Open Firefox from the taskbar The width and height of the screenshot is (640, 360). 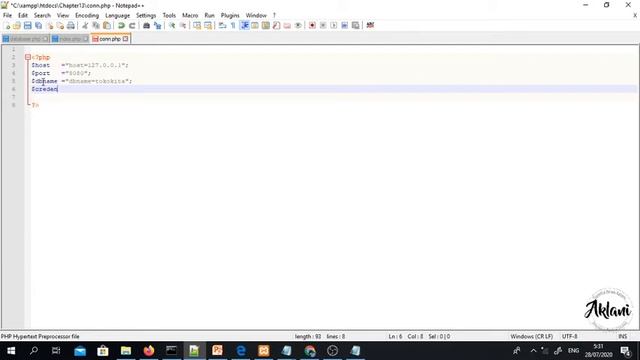(149, 351)
